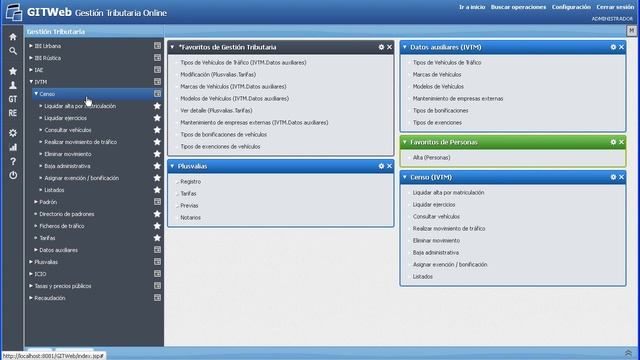Click panel icon beside Datos auxiliares tree row
This screenshot has width=640, height=360.
pyautogui.click(x=157, y=249)
